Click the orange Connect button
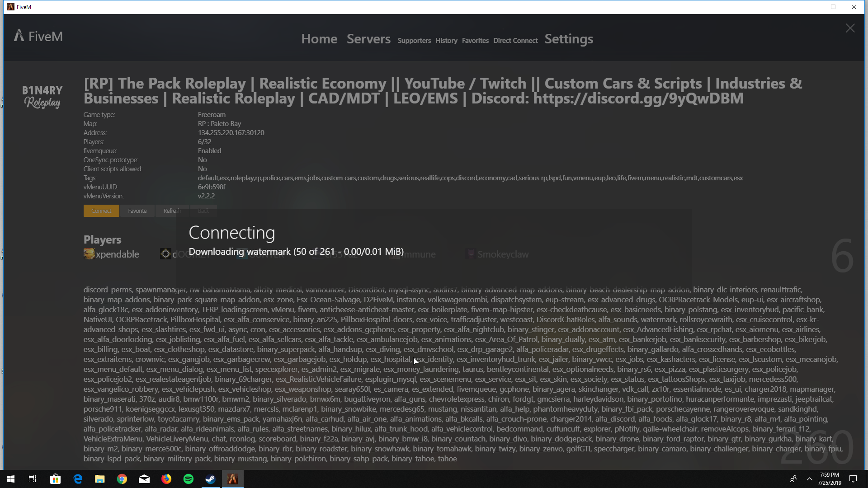 (101, 211)
